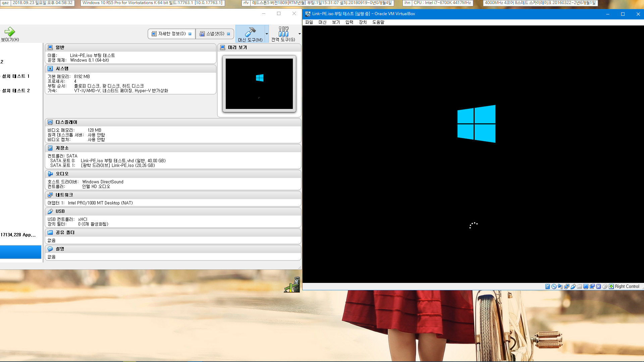Viewport: 644px width, 362px height.
Task: Click USB status icon in VM statusbar
Action: point(573,287)
